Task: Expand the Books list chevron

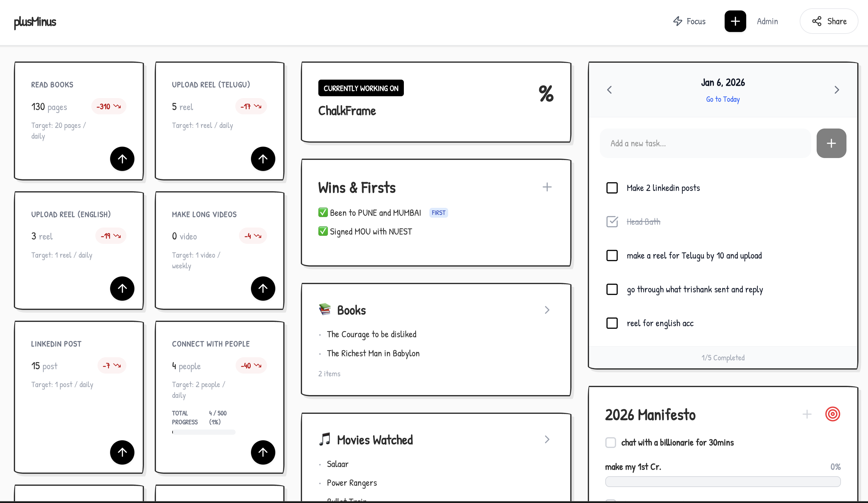Action: click(x=547, y=310)
